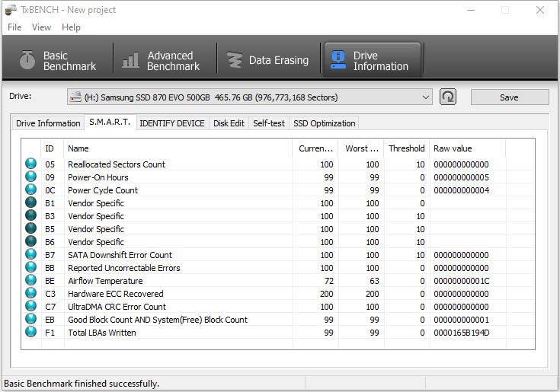560x392 pixels.
Task: Click status orb for UltraDMA CRC Error Count
Action: [x=31, y=306]
